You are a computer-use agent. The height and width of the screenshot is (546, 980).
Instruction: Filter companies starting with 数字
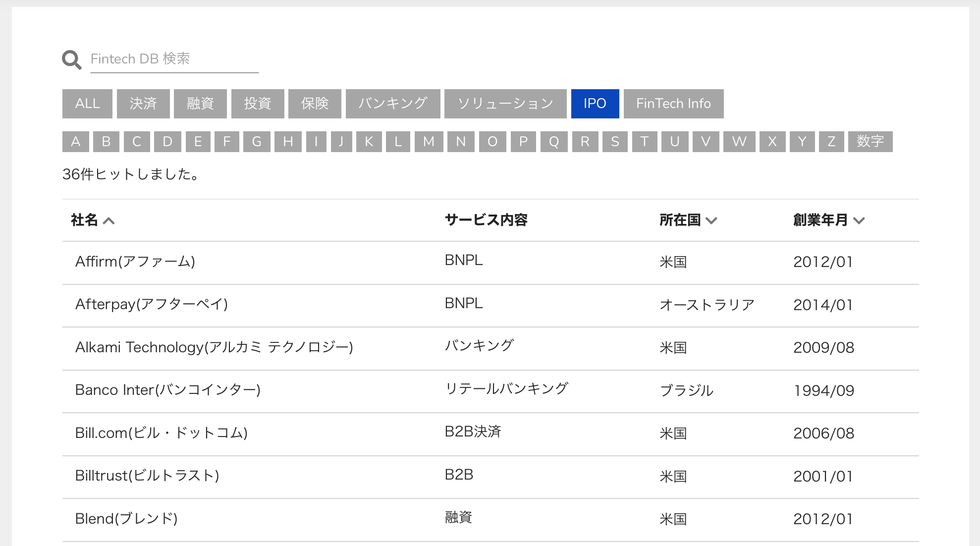coord(870,142)
